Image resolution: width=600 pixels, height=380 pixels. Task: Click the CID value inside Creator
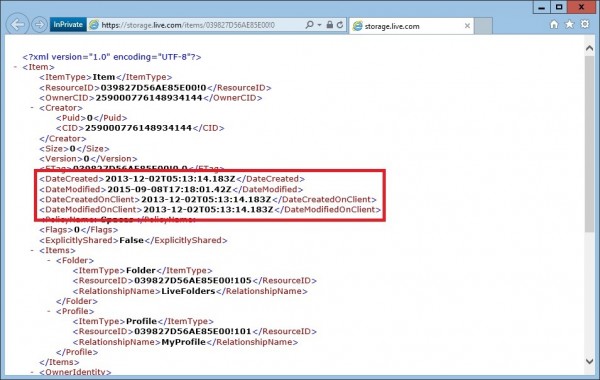click(x=139, y=128)
